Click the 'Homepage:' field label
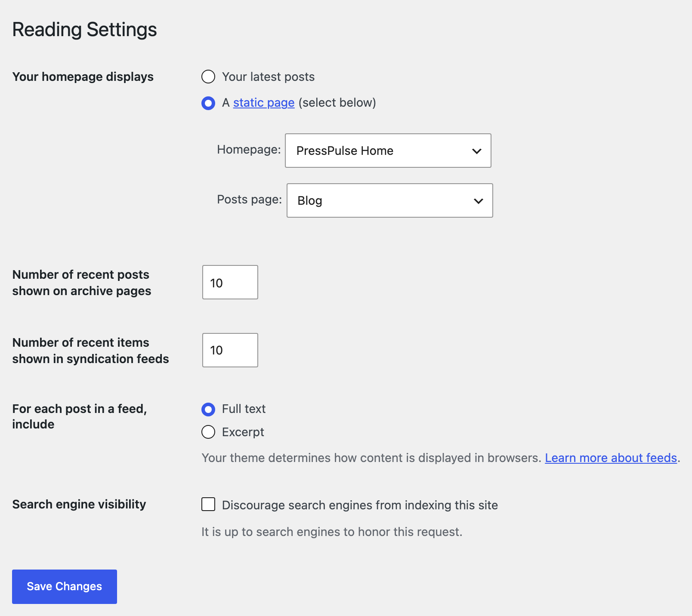The height and width of the screenshot is (616, 692). click(x=249, y=149)
